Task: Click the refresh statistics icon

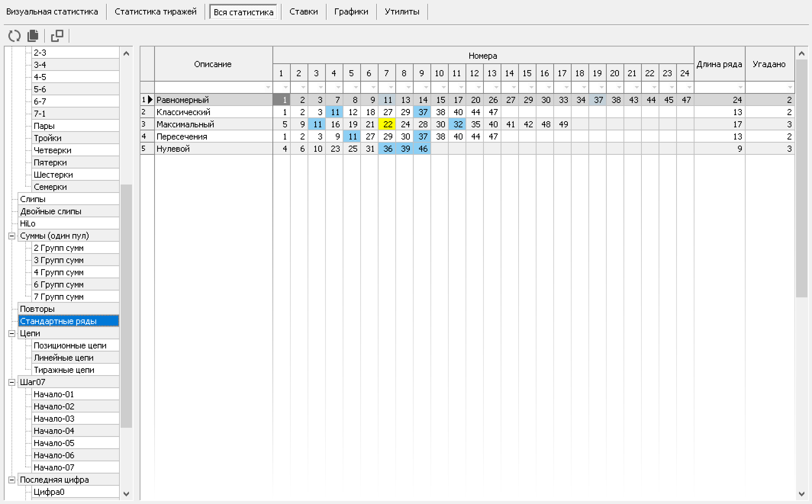Action: coord(14,36)
